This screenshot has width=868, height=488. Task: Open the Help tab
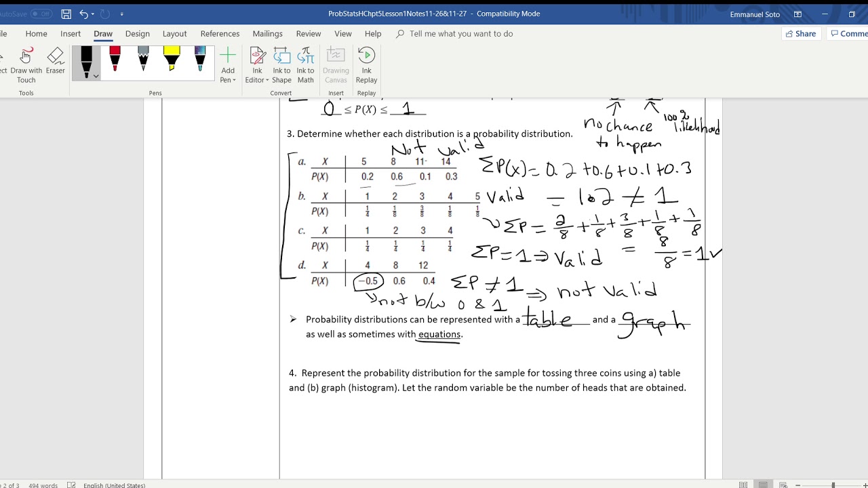point(373,34)
